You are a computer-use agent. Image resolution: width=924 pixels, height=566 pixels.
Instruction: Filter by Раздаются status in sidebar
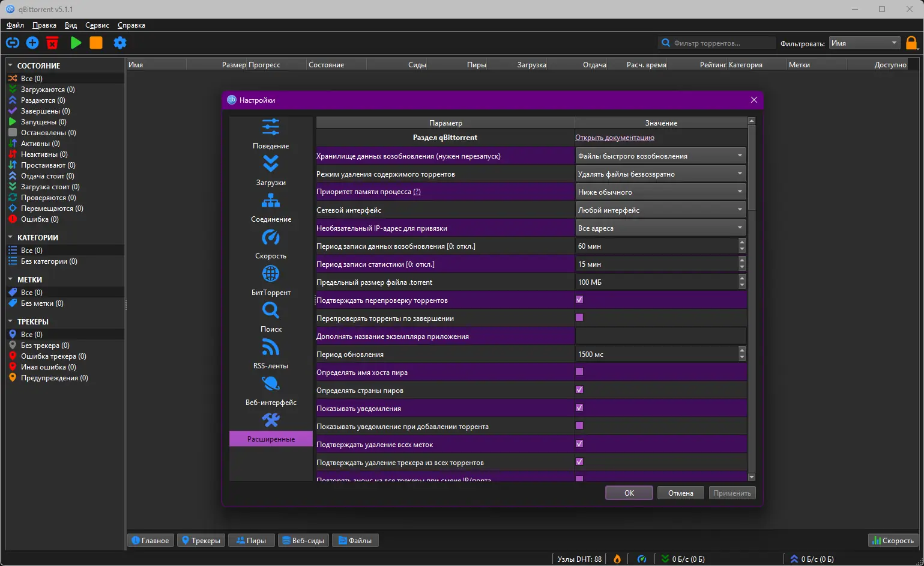point(65,100)
